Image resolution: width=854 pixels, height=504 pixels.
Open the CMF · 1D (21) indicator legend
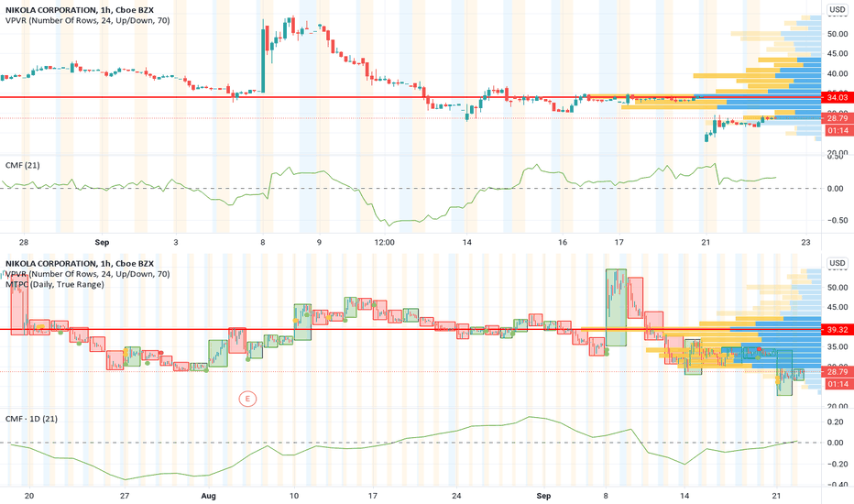(31, 419)
